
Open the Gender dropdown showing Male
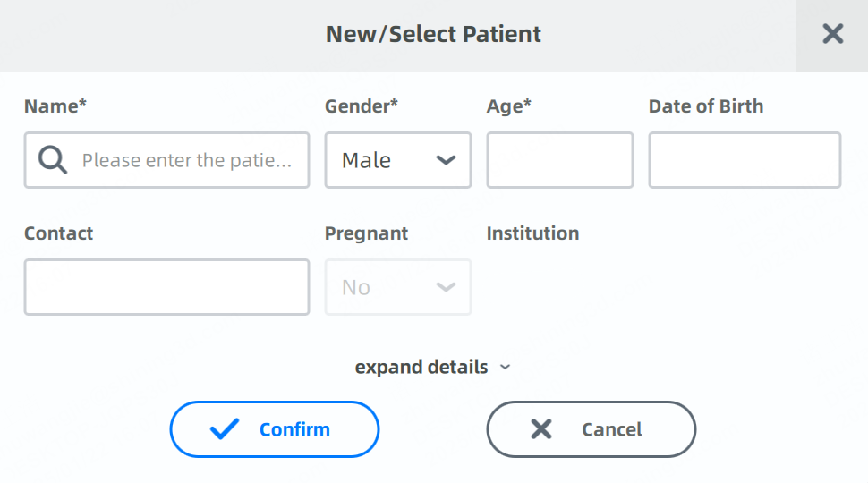click(397, 160)
